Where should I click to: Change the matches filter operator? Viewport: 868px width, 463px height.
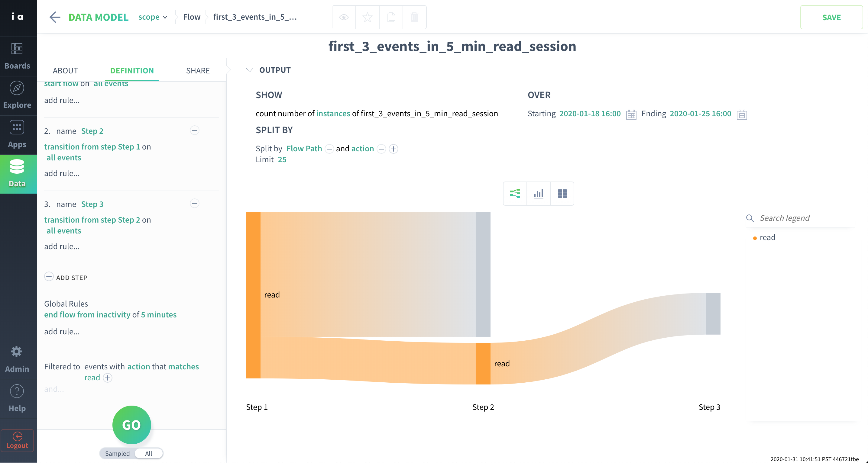[x=183, y=366]
